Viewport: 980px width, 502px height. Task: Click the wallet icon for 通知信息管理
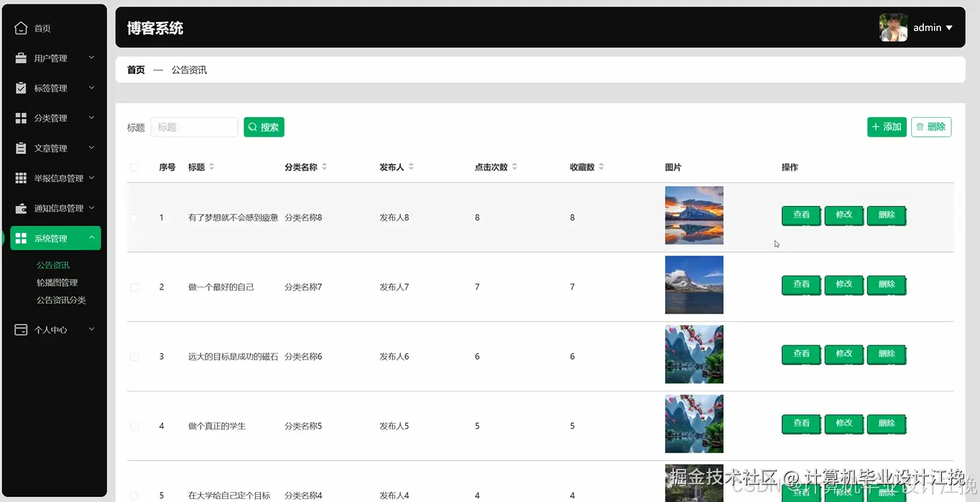(21, 208)
